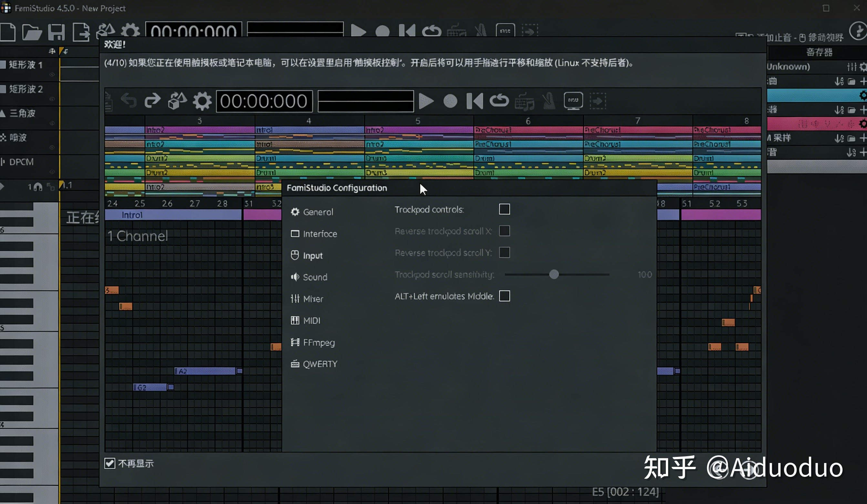This screenshot has width=867, height=504.
Task: Uncheck the 不再显示 checkbox
Action: pos(110,463)
